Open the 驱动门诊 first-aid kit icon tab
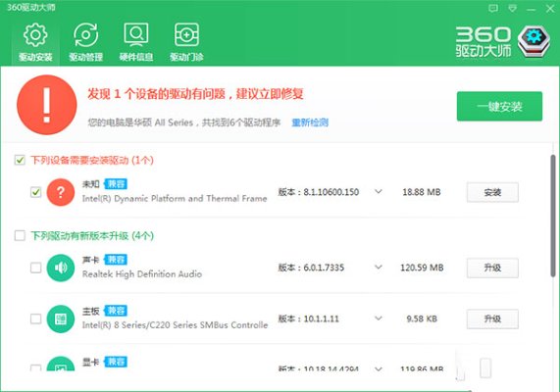The image size is (560, 392). 186,42
